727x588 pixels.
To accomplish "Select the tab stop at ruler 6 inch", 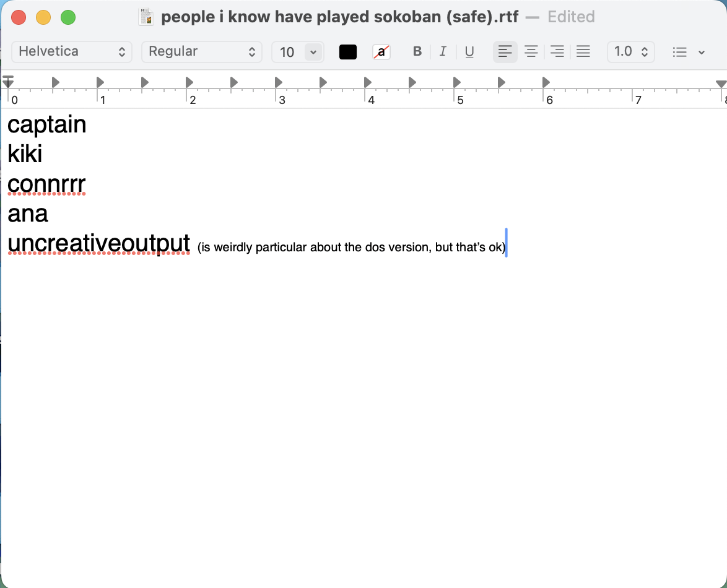I will [x=546, y=82].
